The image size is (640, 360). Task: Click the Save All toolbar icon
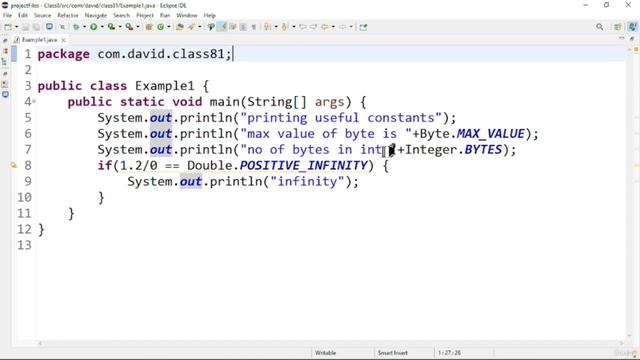click(x=36, y=27)
